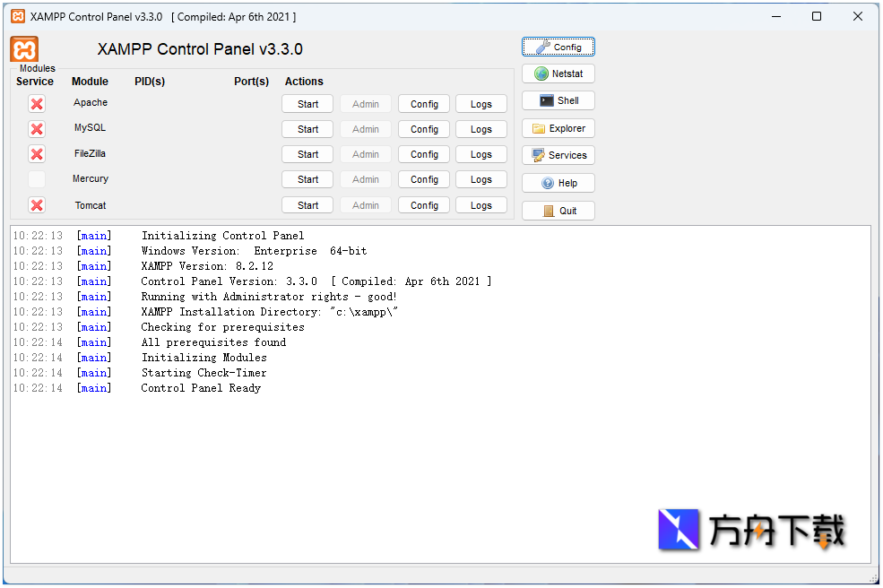The width and height of the screenshot is (883, 588).
Task: Click the Port(s) column header
Action: (251, 81)
